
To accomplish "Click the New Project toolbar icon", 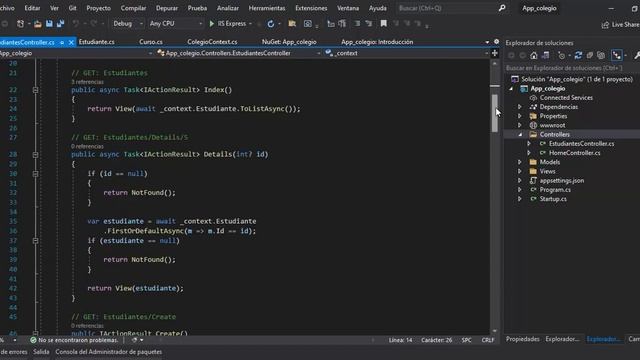I will pos(20,24).
